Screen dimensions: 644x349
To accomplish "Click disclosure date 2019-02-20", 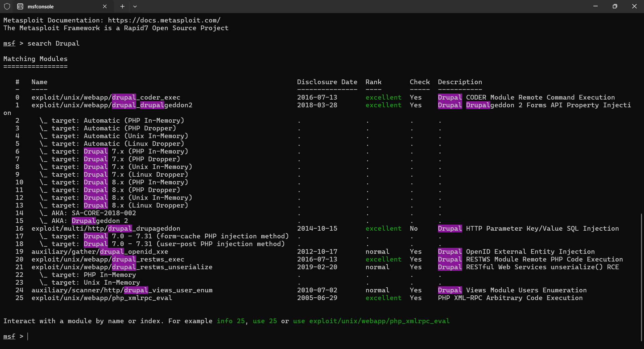I will tap(317, 267).
